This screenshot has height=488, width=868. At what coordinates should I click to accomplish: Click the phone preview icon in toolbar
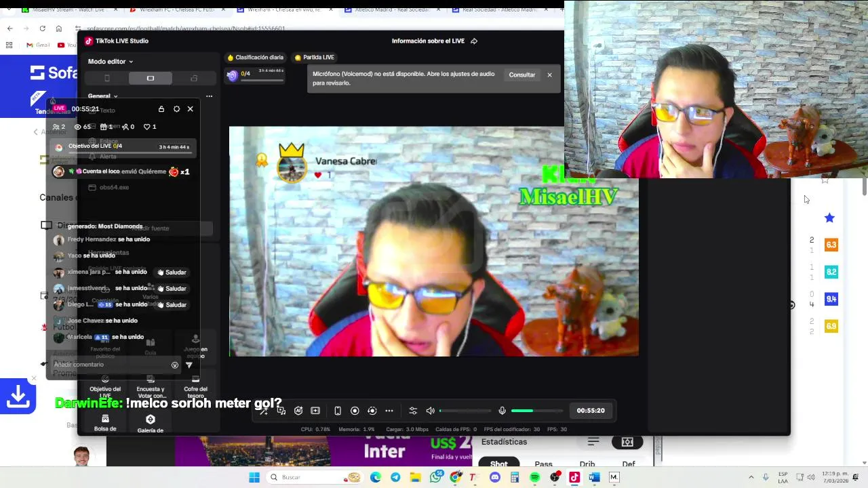[338, 411]
